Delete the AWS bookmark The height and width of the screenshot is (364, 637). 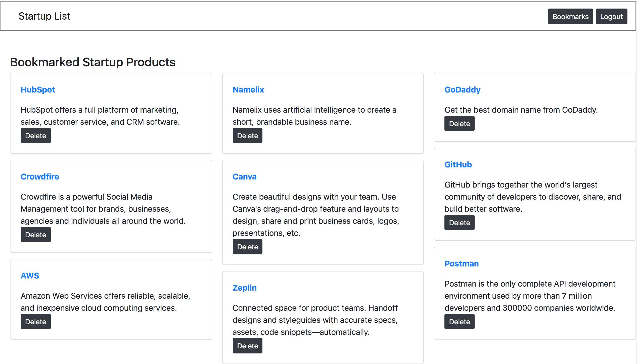point(35,321)
